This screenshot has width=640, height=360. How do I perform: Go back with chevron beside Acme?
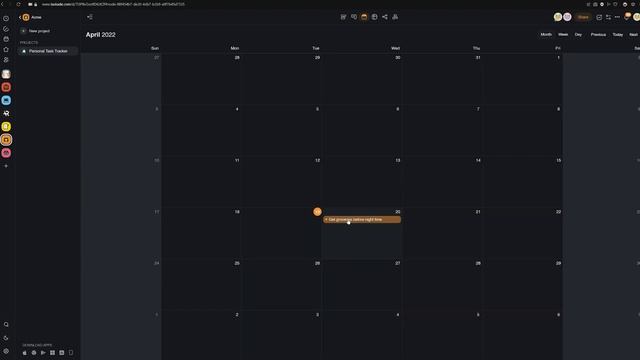(20, 18)
